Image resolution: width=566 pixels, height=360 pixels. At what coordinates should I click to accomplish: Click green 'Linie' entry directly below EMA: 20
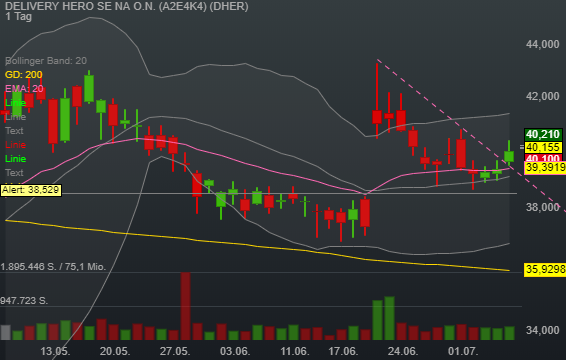16,103
